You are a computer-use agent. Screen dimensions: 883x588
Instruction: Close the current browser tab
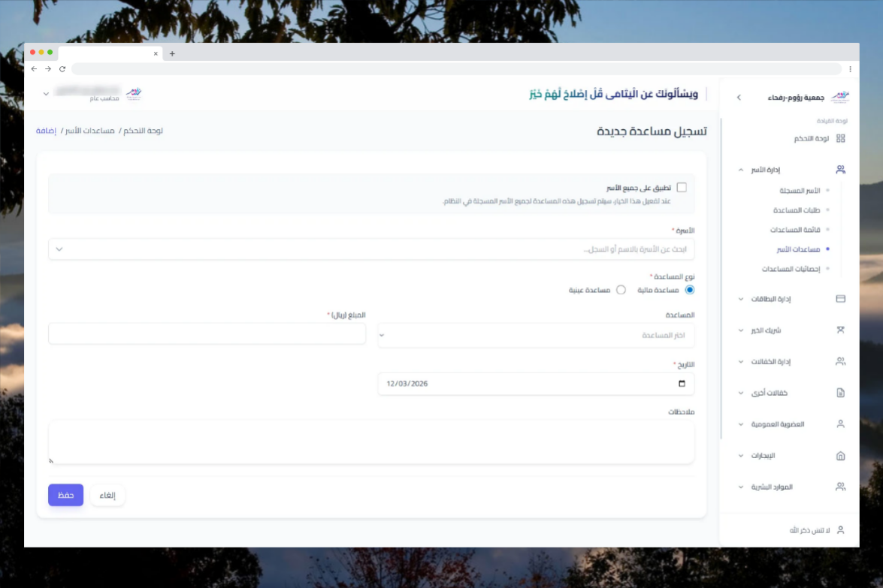coord(156,53)
